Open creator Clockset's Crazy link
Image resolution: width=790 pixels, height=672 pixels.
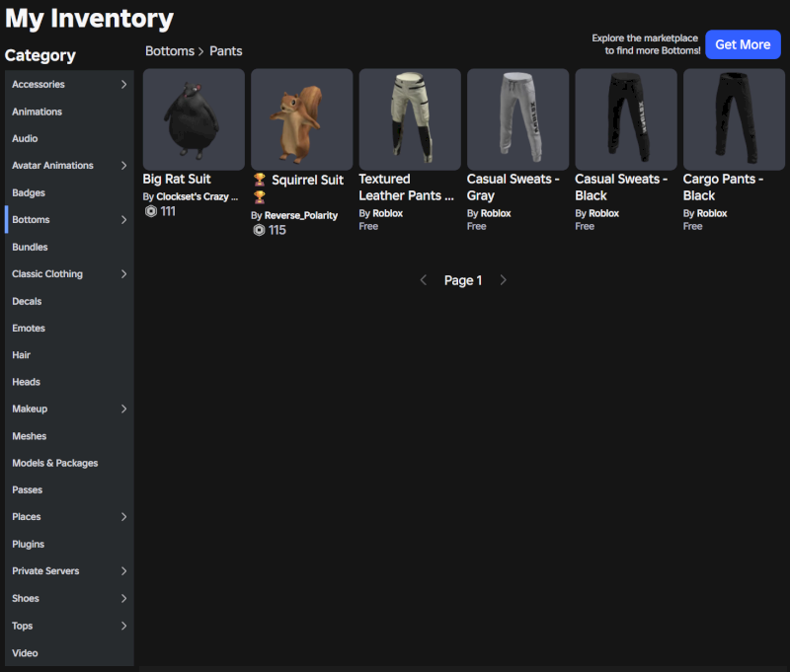pyautogui.click(x=197, y=196)
